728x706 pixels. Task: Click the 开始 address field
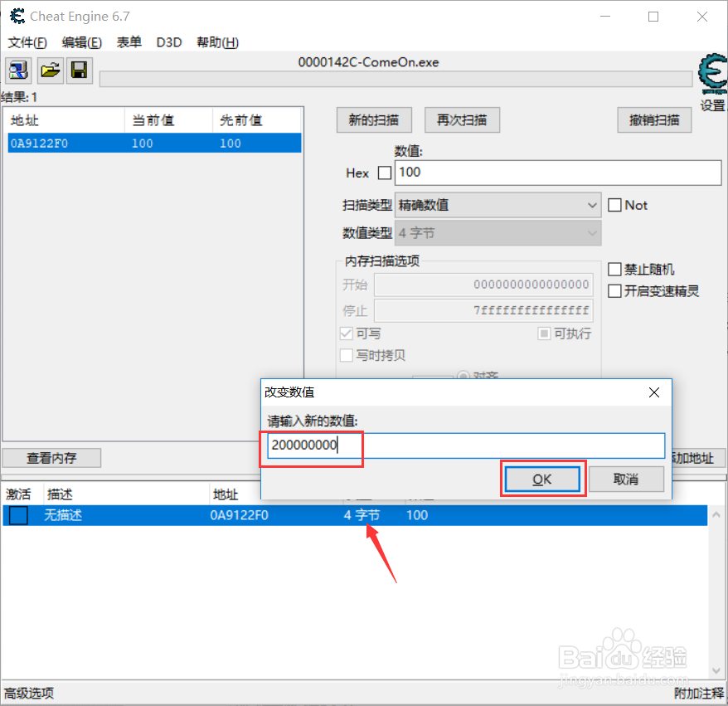[x=483, y=285]
